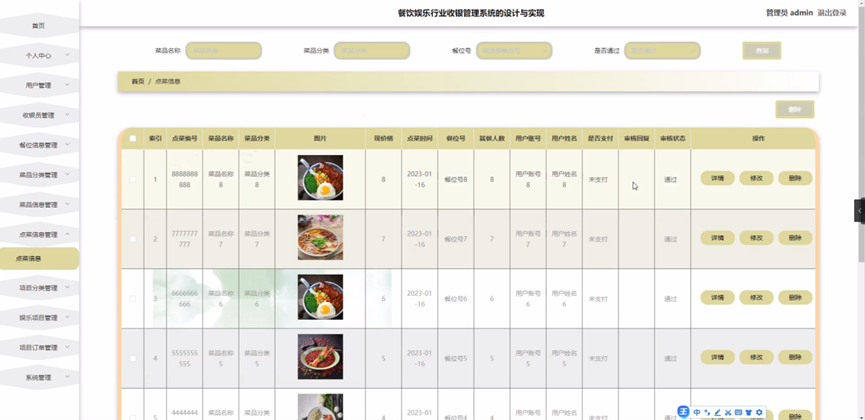
Task: Open dish image thumbnail in row 3
Action: pos(320,297)
